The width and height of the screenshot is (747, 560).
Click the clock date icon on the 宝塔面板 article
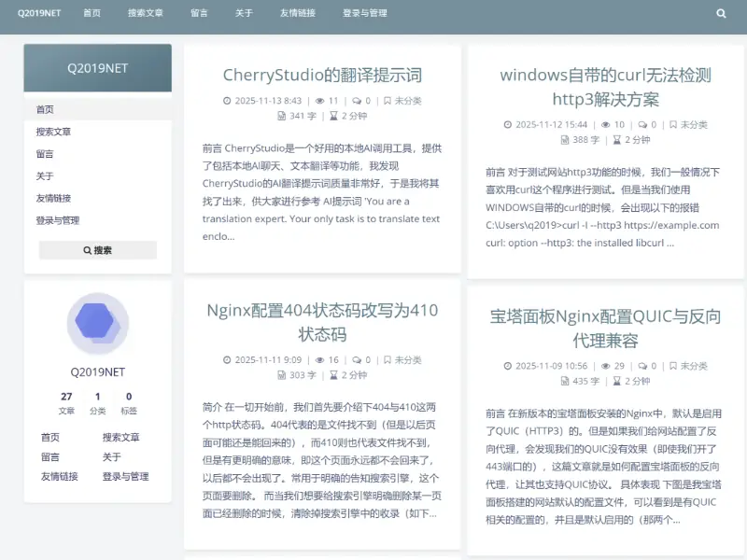508,366
